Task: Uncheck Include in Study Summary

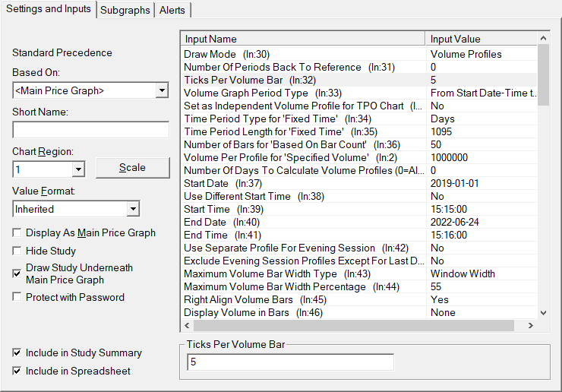Action: click(x=17, y=353)
